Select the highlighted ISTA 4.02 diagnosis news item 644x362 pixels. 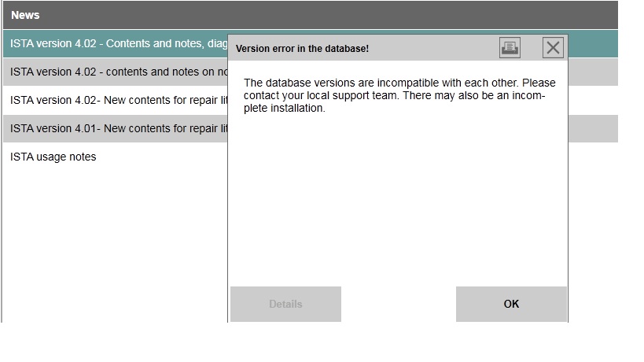[118, 44]
